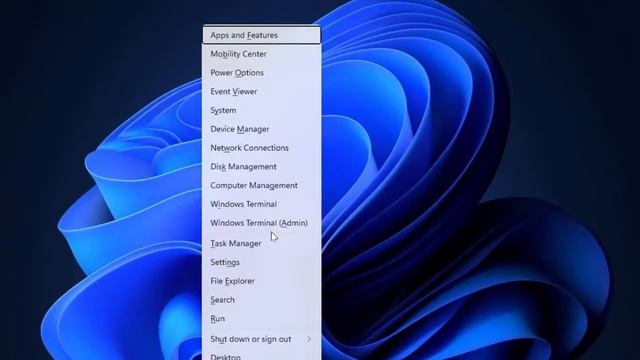Launch File Explorer
The width and height of the screenshot is (640, 360).
(x=262, y=281)
